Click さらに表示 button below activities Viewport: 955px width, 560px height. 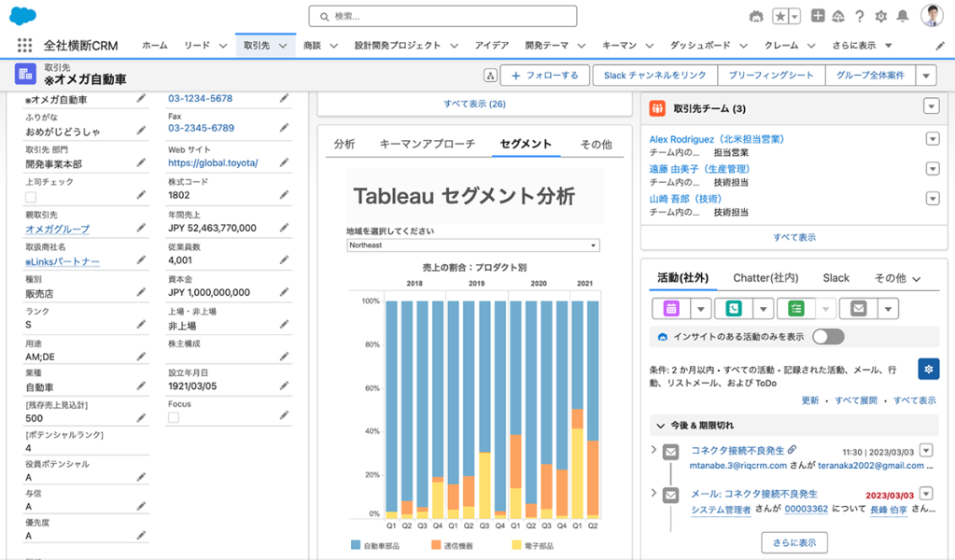(794, 542)
